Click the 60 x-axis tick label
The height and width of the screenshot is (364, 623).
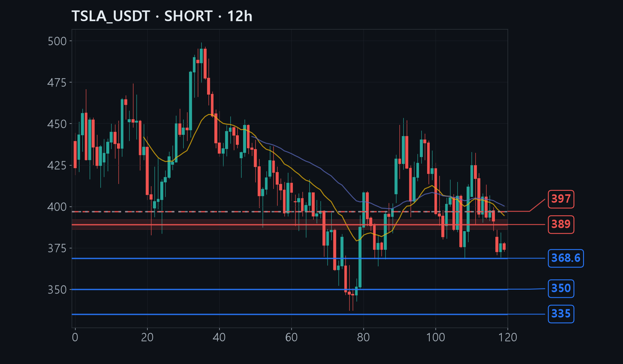point(291,338)
